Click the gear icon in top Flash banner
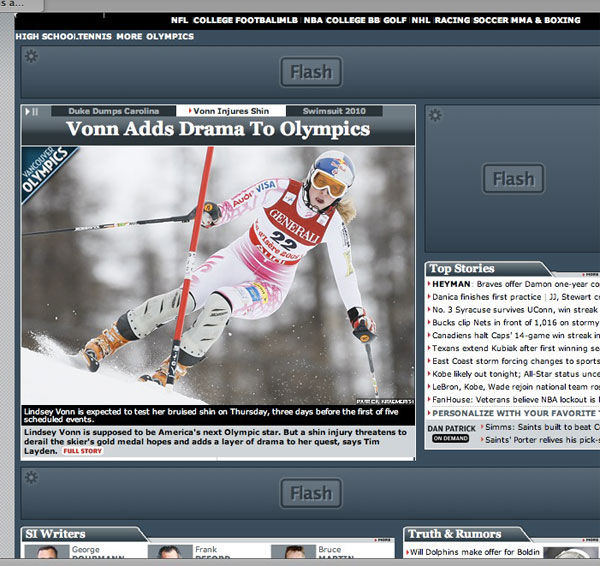The image size is (600, 566). click(31, 56)
